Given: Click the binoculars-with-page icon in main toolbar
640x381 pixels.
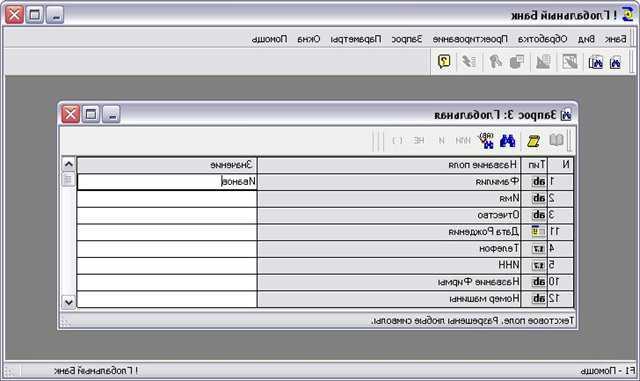Looking at the screenshot, I should (x=596, y=62).
